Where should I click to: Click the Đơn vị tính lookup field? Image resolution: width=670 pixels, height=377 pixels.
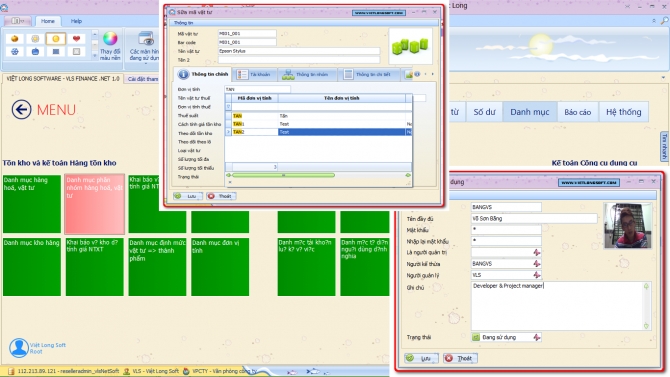(x=257, y=89)
